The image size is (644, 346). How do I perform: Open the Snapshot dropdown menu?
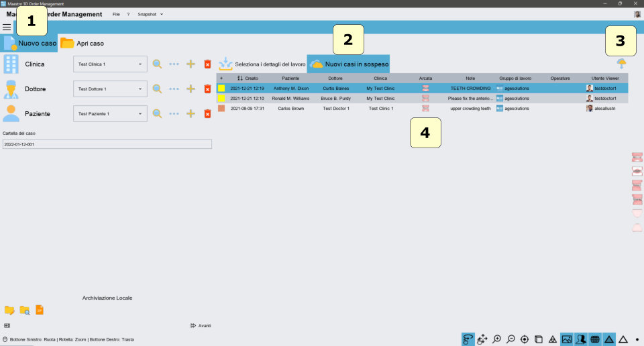point(150,14)
